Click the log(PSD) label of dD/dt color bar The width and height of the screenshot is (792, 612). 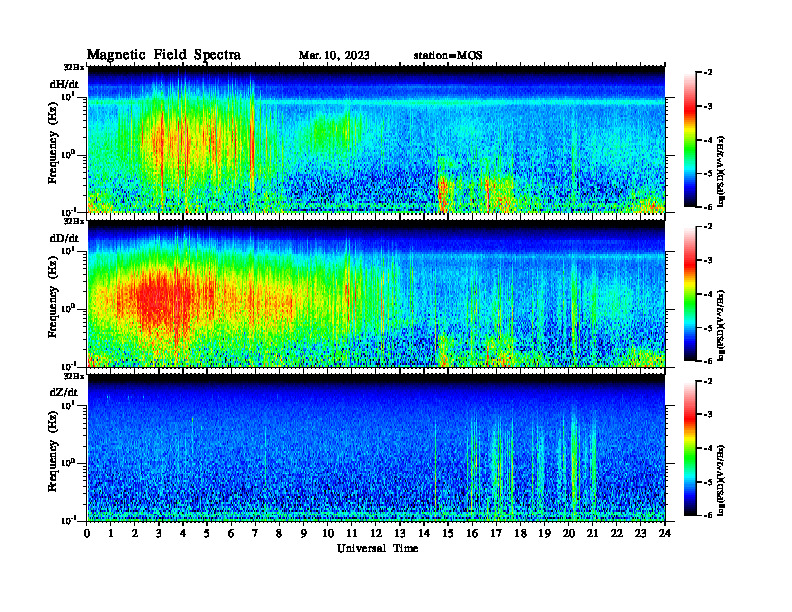click(x=722, y=325)
